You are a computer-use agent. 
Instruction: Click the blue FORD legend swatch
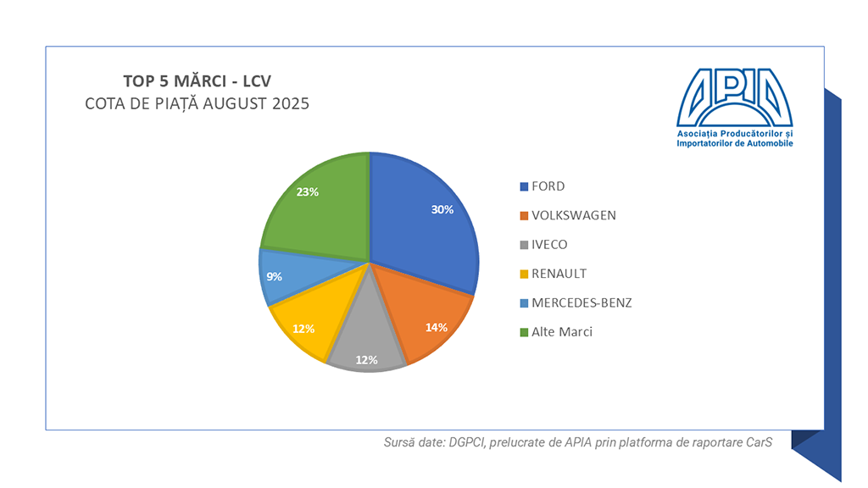coord(524,186)
